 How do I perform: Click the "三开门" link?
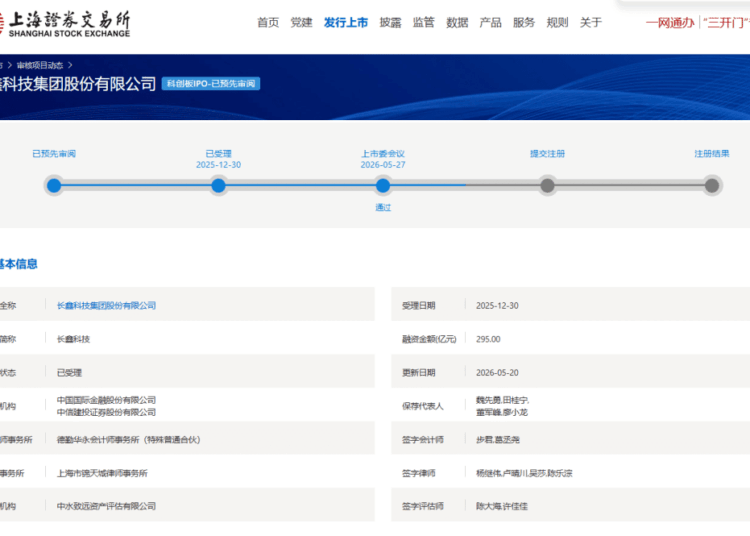(727, 22)
